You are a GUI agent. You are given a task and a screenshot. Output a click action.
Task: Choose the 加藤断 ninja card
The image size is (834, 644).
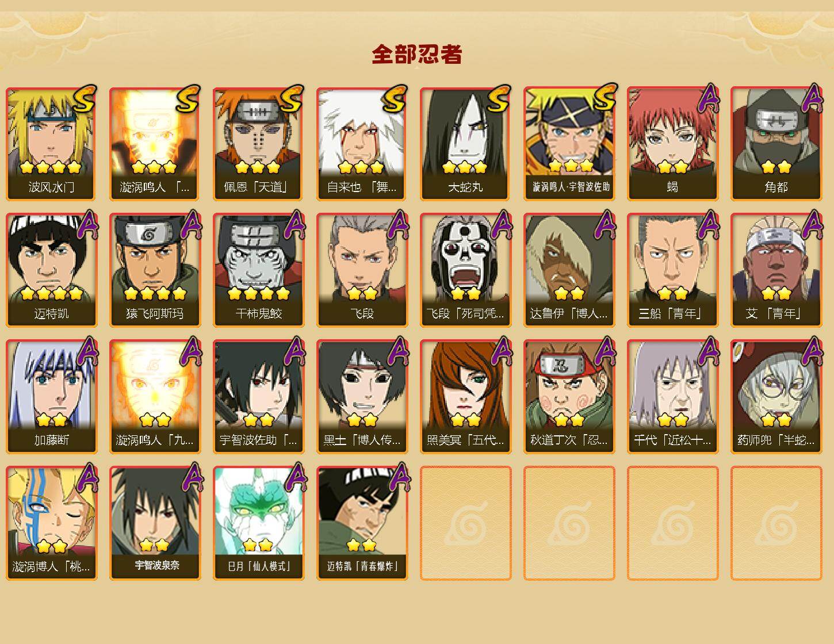pos(52,397)
